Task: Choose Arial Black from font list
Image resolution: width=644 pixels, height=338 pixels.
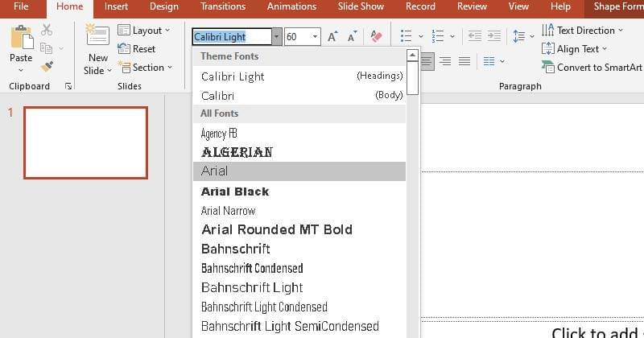Action: tap(235, 192)
